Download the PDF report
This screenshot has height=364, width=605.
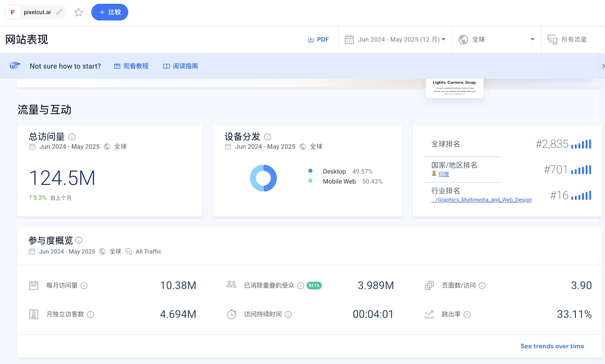pos(318,39)
